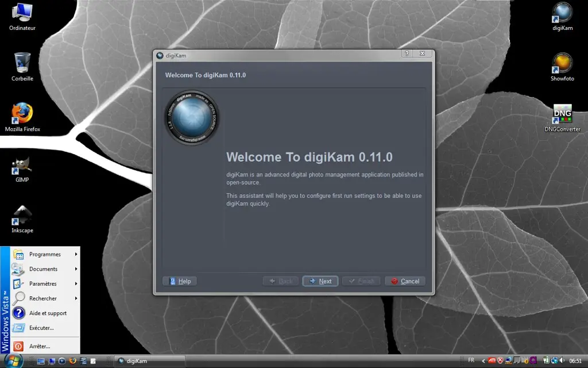This screenshot has width=588, height=368.
Task: Launch Firefox from the quick launch bar
Action: tap(72, 361)
